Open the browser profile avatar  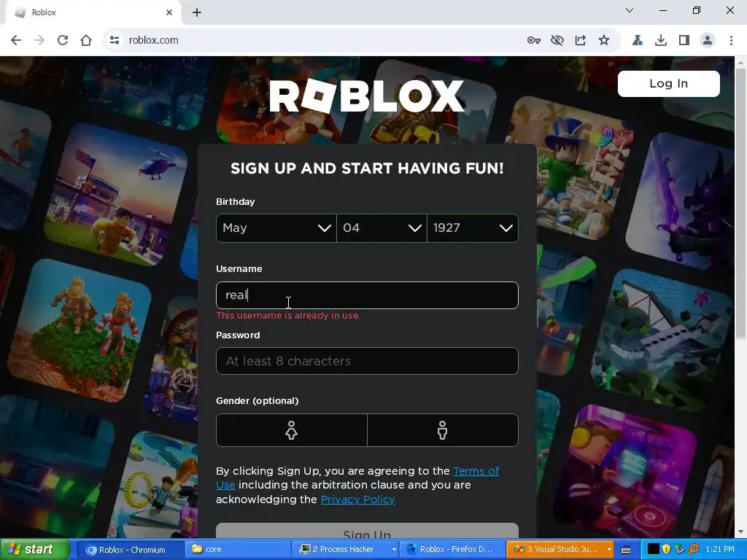(x=708, y=41)
